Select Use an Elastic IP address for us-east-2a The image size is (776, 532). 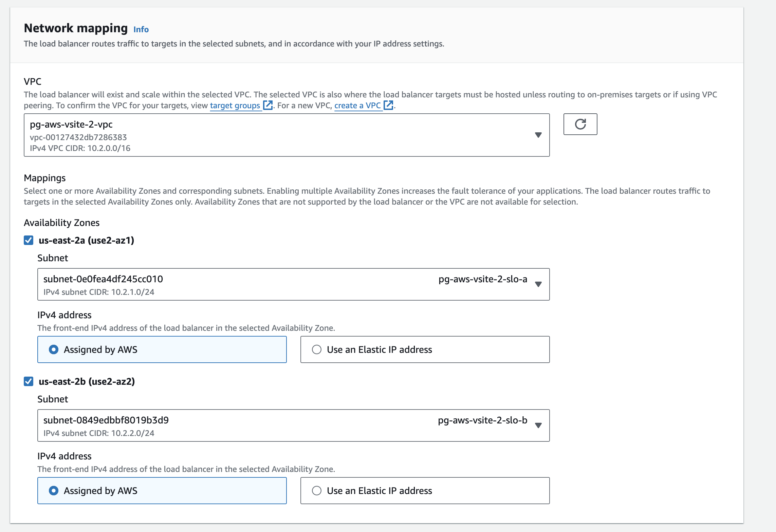[317, 349]
